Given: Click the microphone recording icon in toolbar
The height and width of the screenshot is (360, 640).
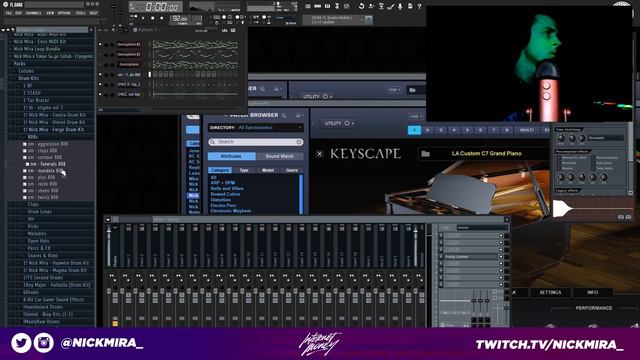Looking at the screenshot, I should (x=400, y=6).
